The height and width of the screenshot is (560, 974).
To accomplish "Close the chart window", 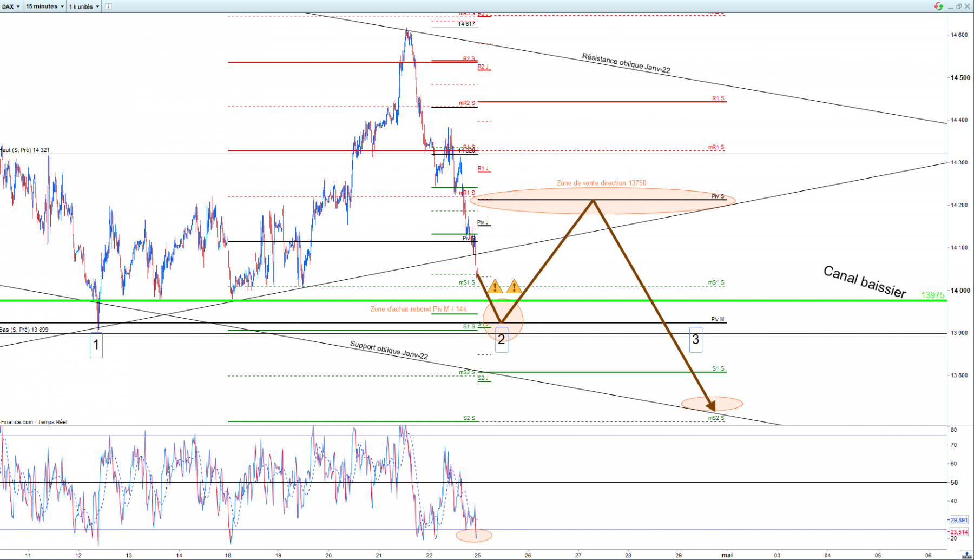I will pos(968,6).
